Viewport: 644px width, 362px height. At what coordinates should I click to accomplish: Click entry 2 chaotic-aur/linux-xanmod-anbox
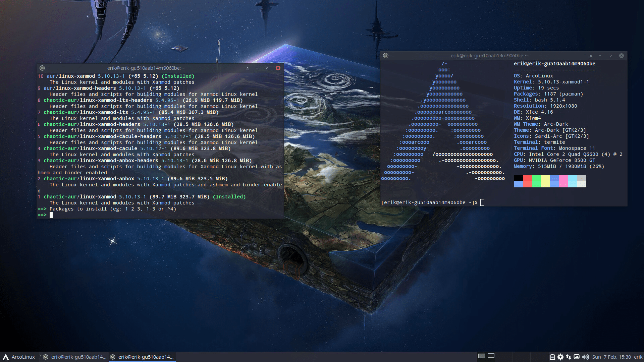point(132,179)
